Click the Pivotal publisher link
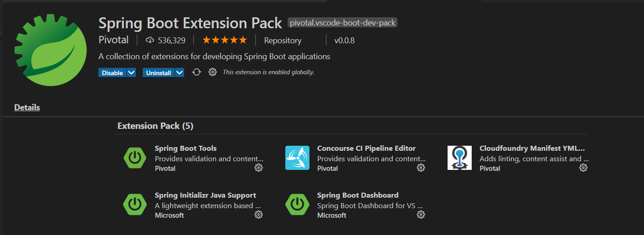Image resolution: width=644 pixels, height=235 pixels. tap(113, 40)
